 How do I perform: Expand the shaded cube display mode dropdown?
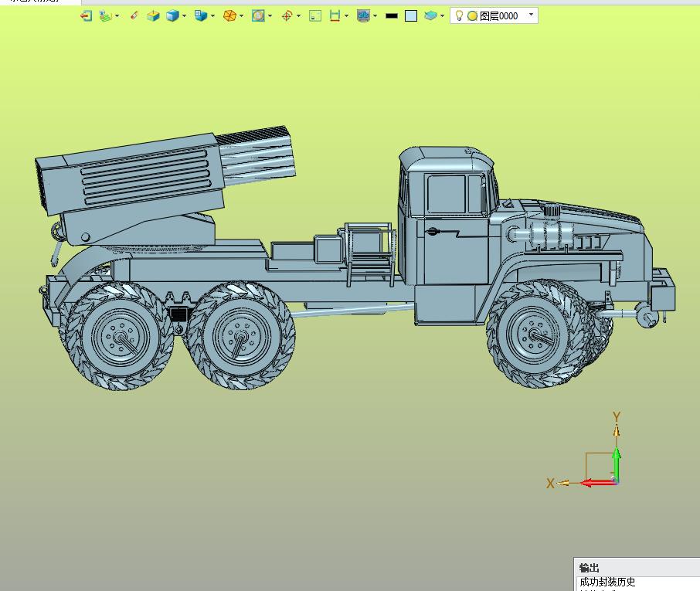click(x=185, y=16)
